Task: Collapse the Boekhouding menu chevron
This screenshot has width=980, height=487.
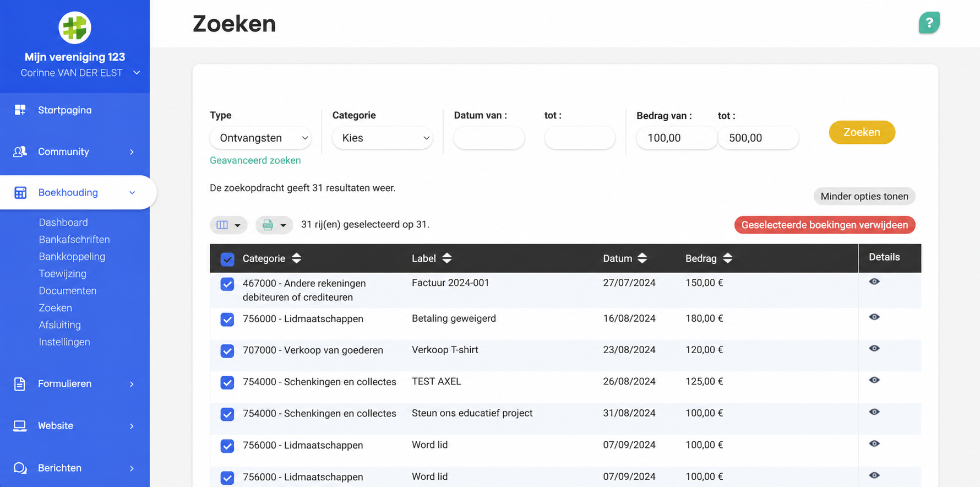Action: pos(132,193)
